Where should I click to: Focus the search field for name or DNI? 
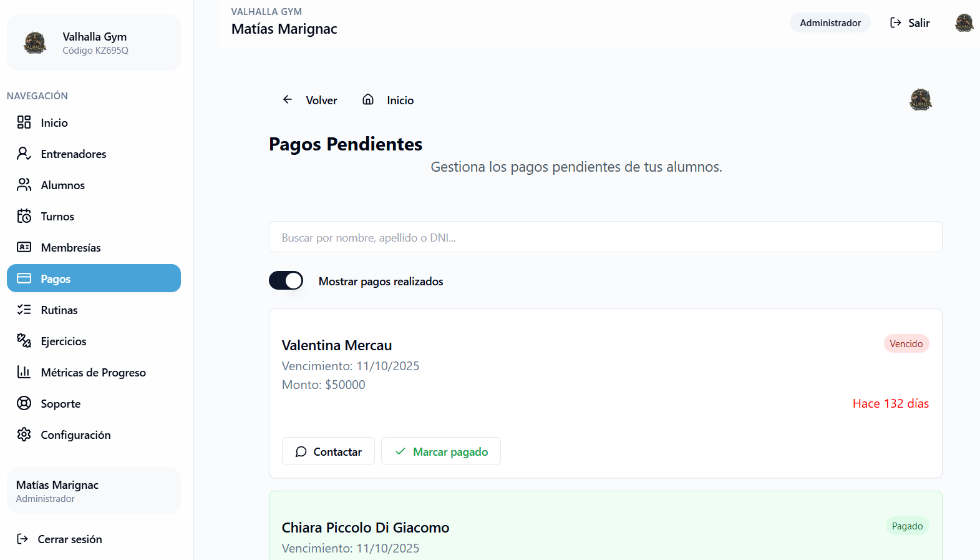click(x=605, y=237)
